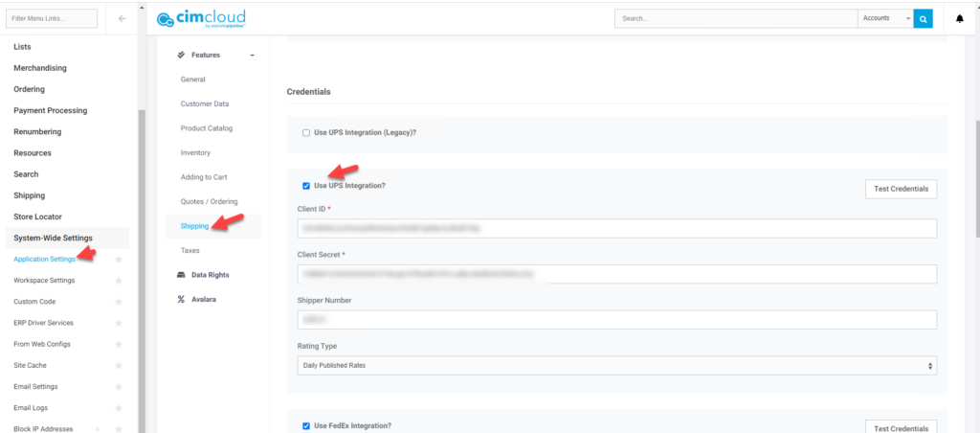980x433 pixels.
Task: Open Workspace Settings link
Action: pyautogui.click(x=44, y=281)
